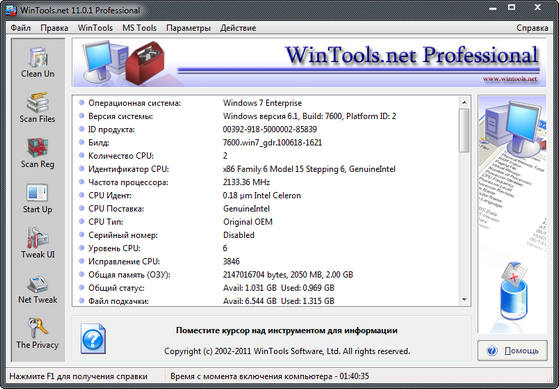Click the WinTools.net title bar app icon
559x389 pixels.
coord(11,11)
